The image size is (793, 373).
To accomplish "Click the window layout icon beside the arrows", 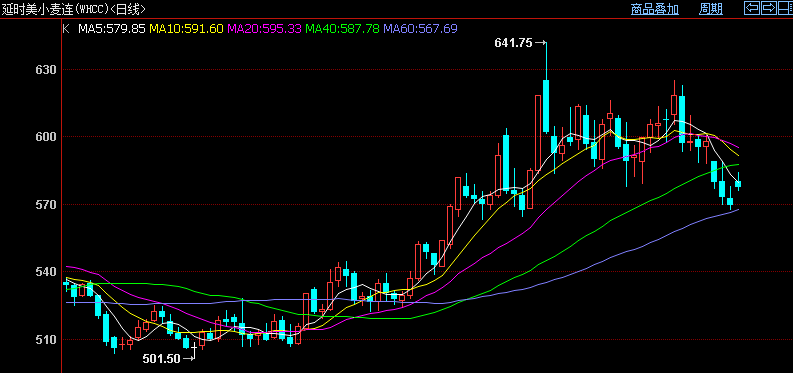I will coord(785,8).
